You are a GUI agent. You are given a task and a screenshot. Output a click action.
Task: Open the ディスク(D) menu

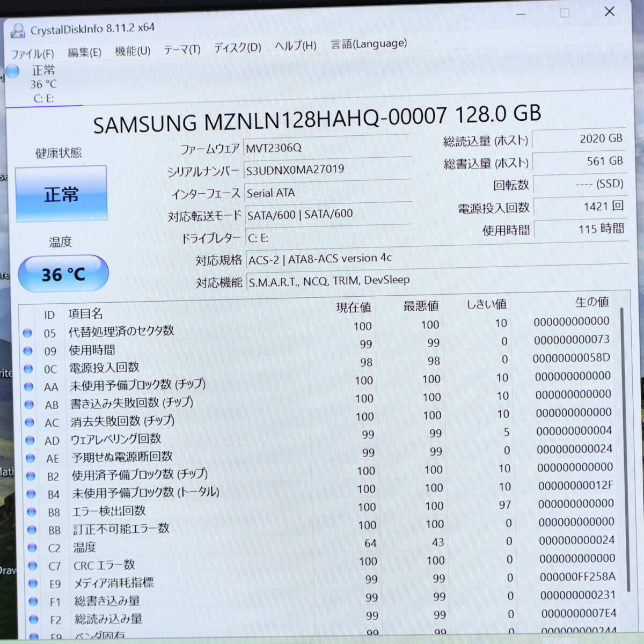(x=237, y=47)
